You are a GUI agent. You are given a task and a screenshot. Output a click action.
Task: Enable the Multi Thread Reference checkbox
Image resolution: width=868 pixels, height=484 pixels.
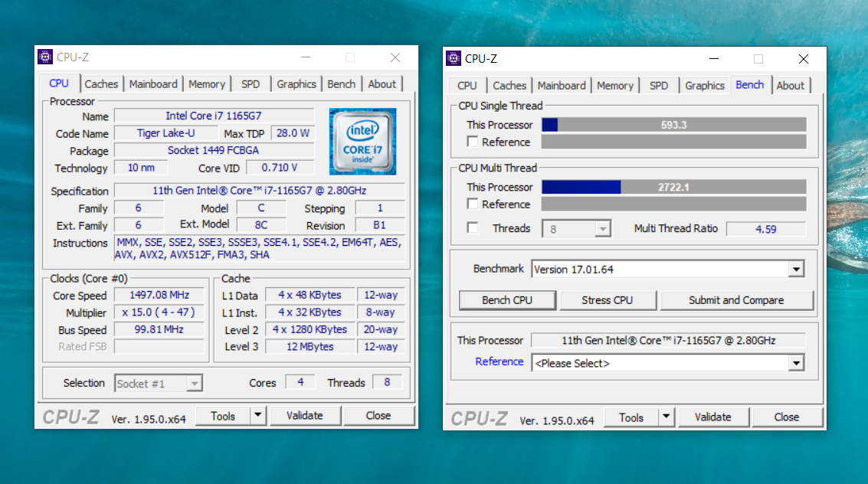coord(472,204)
